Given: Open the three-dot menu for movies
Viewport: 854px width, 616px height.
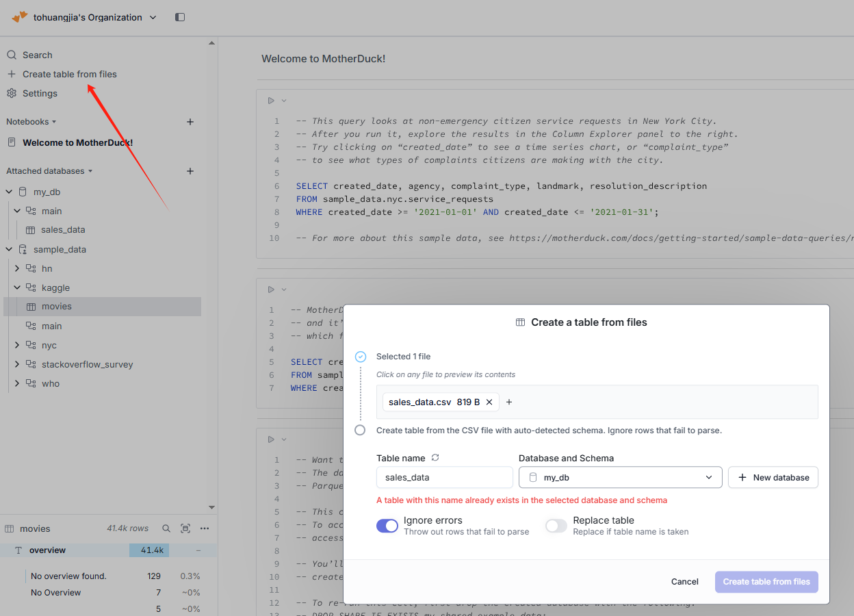Looking at the screenshot, I should tap(205, 528).
